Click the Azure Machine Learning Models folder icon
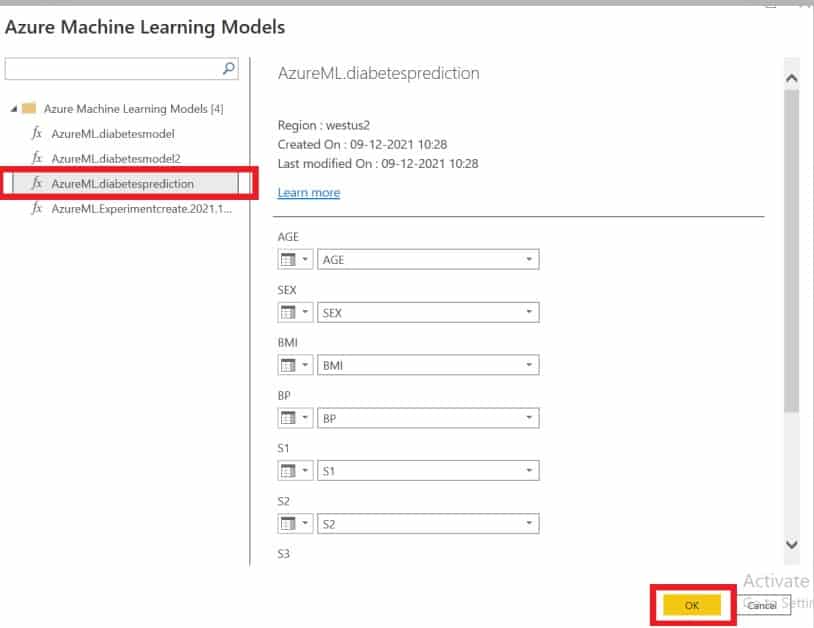The width and height of the screenshot is (814, 628). (29, 108)
